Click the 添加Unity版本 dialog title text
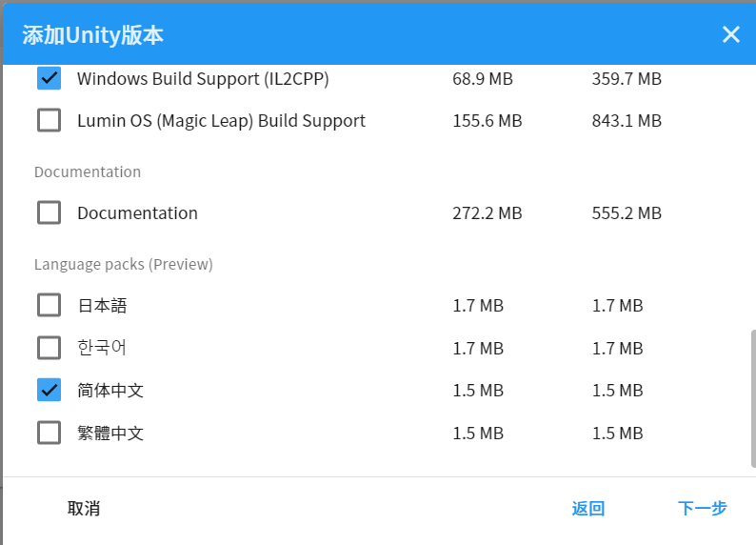 [x=92, y=35]
